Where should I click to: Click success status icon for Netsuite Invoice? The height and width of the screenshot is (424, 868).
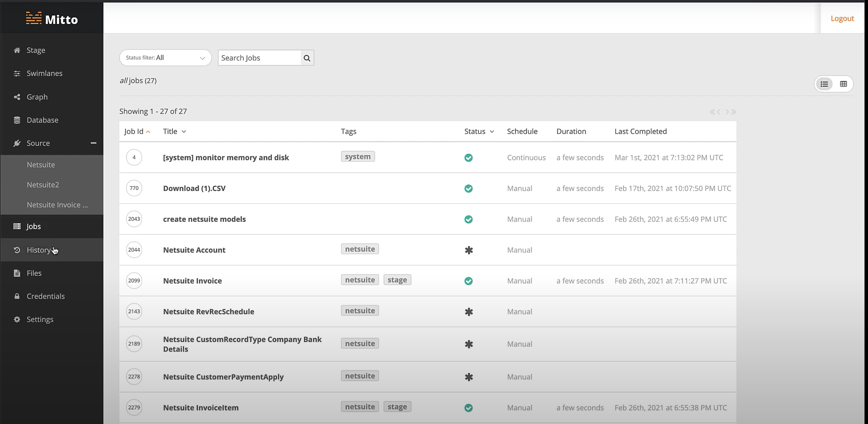point(468,281)
